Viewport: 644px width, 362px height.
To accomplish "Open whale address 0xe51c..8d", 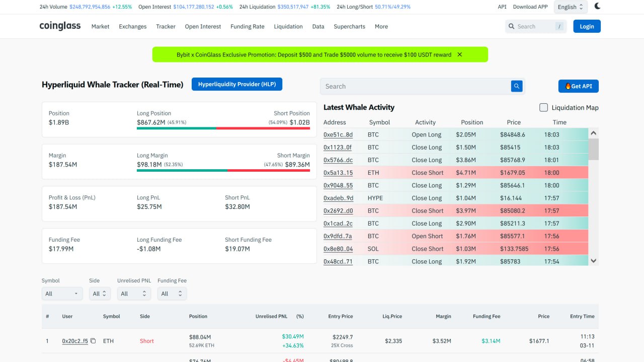I will click(x=338, y=134).
